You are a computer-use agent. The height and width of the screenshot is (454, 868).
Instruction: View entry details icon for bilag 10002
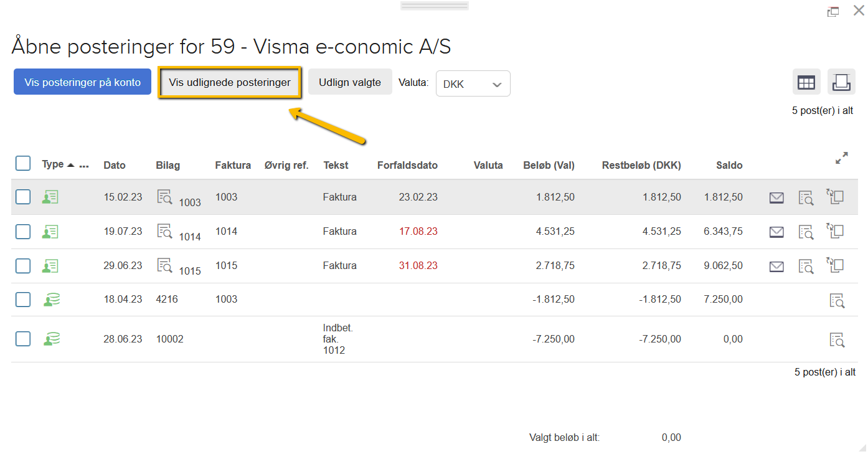[x=837, y=339]
